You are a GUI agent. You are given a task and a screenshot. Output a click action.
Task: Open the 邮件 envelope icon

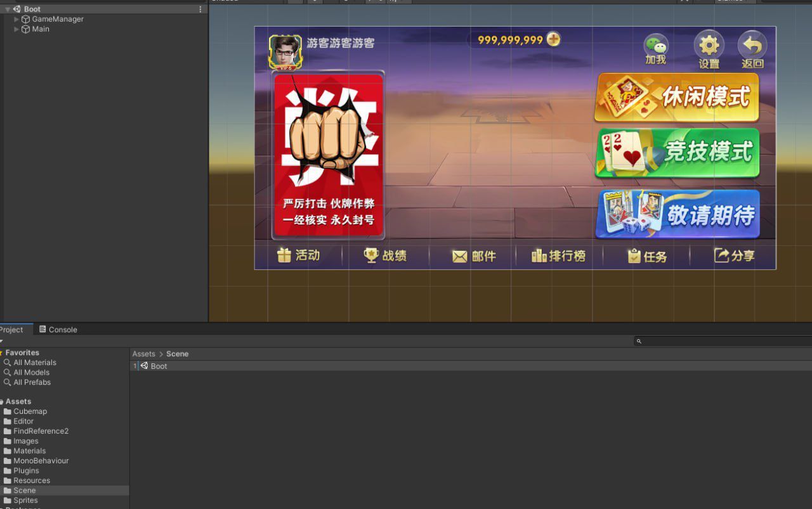tap(459, 256)
